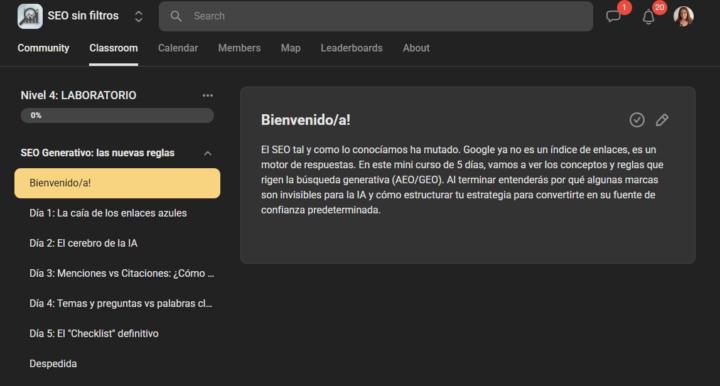Switch to the Community tab
Viewport: 720px width, 386px height.
[43, 48]
